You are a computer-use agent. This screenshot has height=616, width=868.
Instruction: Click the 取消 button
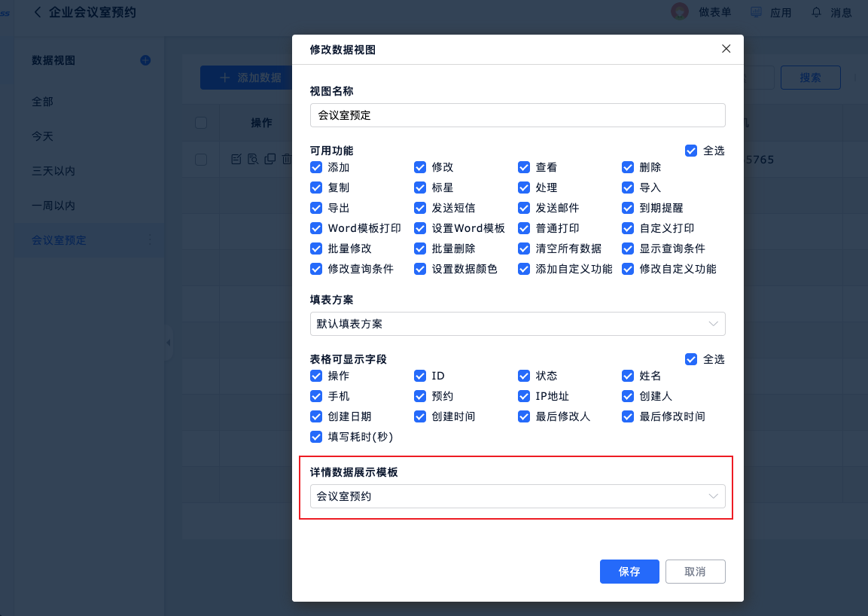pos(695,572)
